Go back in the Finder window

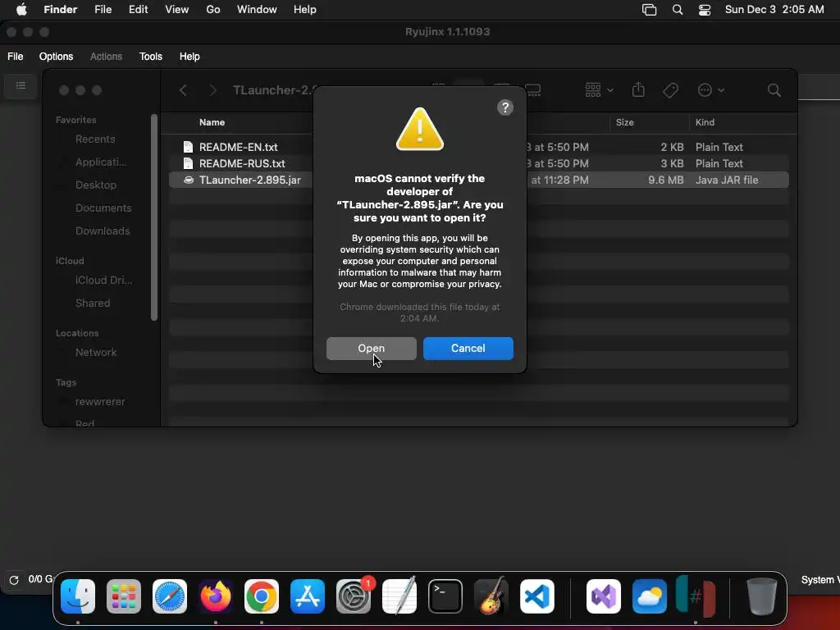coord(183,90)
